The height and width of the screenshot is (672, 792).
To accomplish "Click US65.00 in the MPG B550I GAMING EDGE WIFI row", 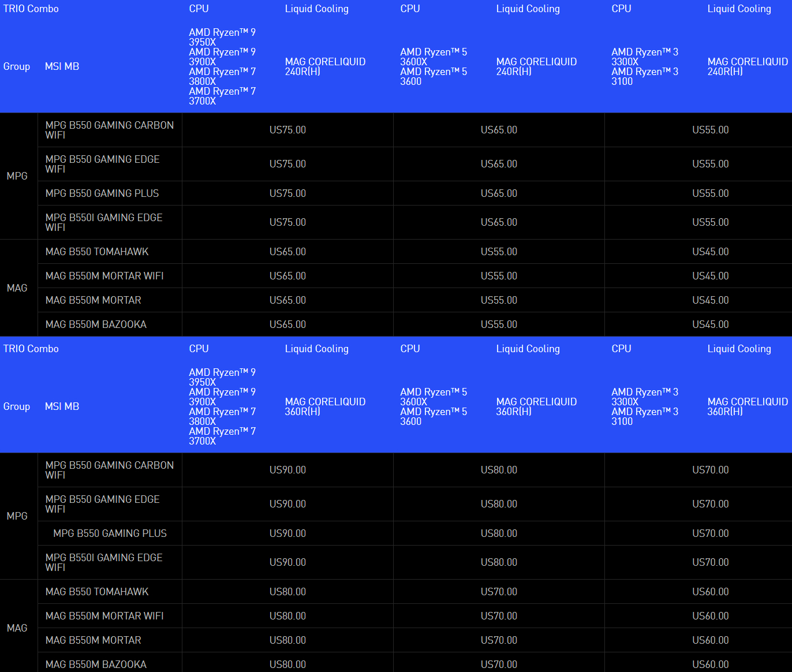I will [499, 222].
